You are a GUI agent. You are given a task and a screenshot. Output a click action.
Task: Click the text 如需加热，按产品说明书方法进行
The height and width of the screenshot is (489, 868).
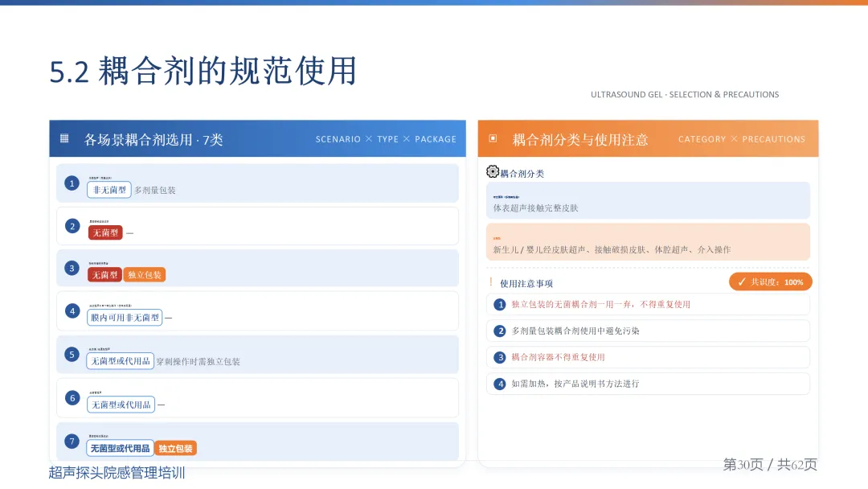[x=575, y=384]
